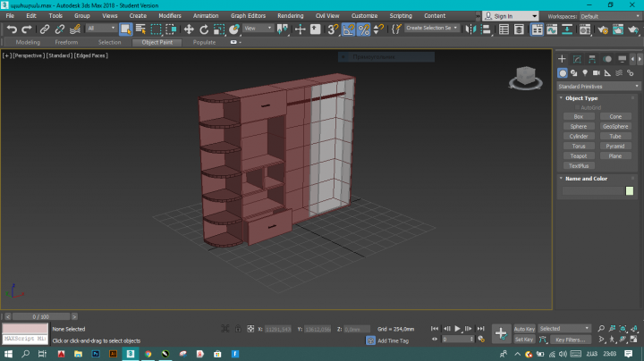644x361 pixels.
Task: Activate the Select and Link tool
Action: click(44, 29)
